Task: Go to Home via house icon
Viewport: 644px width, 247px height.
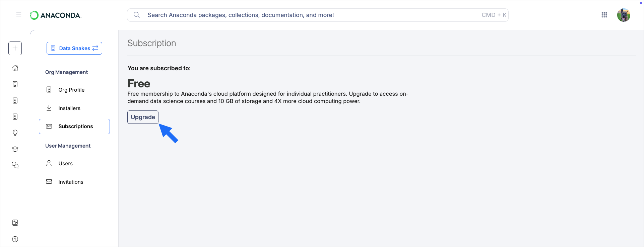Action: [15, 68]
